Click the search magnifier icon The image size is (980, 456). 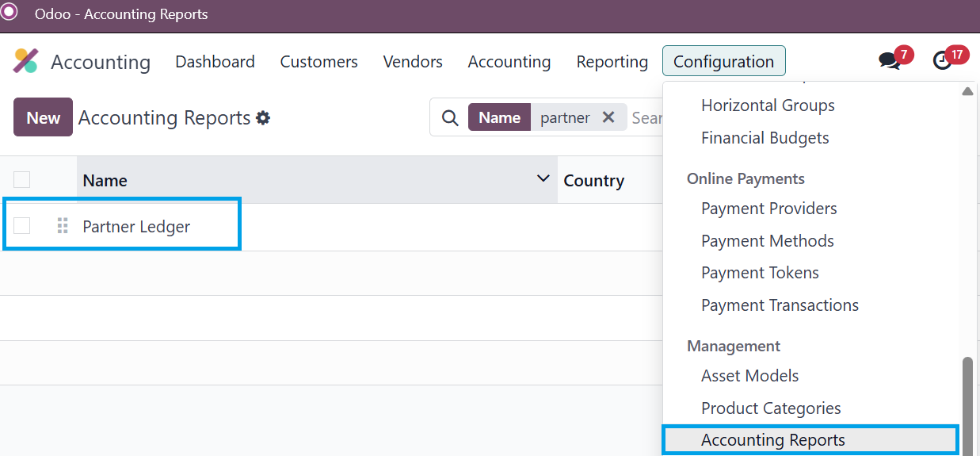[x=450, y=118]
